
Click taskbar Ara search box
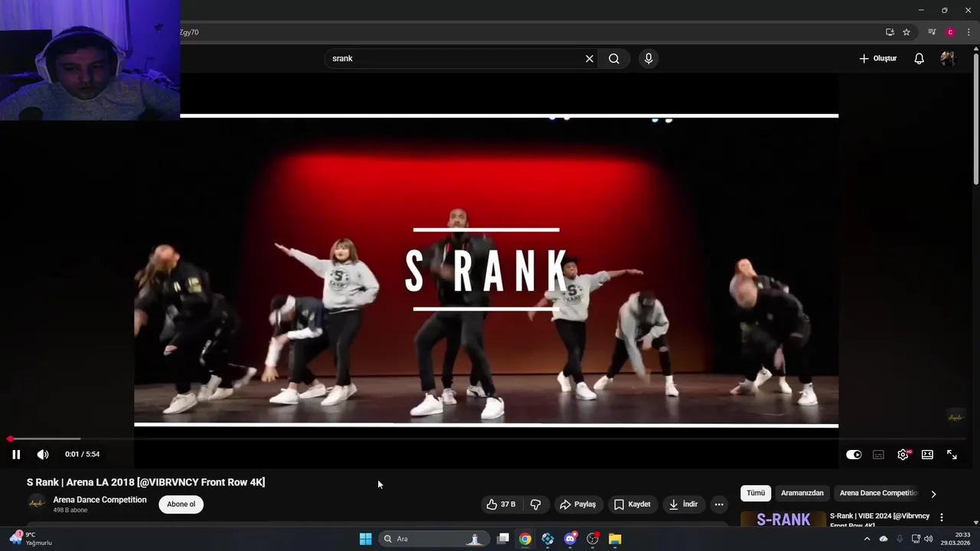(433, 539)
